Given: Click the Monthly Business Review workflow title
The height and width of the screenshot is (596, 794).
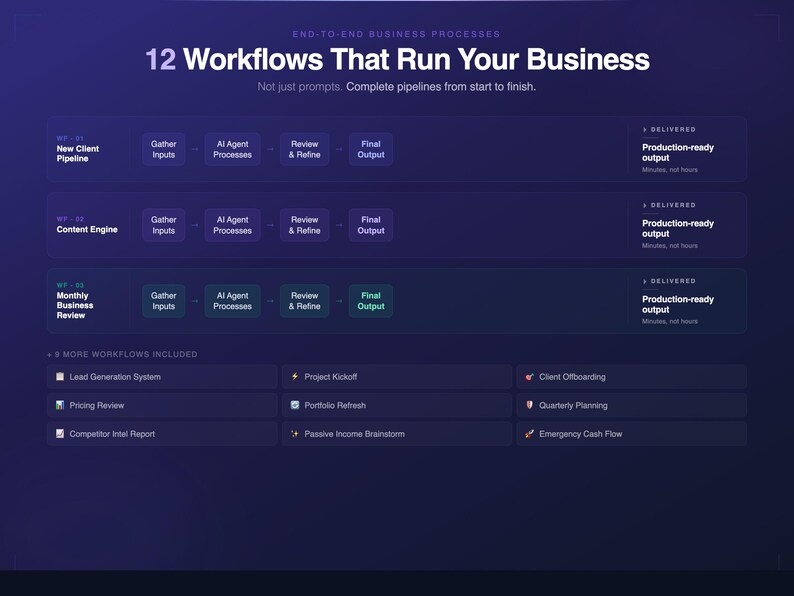Looking at the screenshot, I should tap(75, 305).
